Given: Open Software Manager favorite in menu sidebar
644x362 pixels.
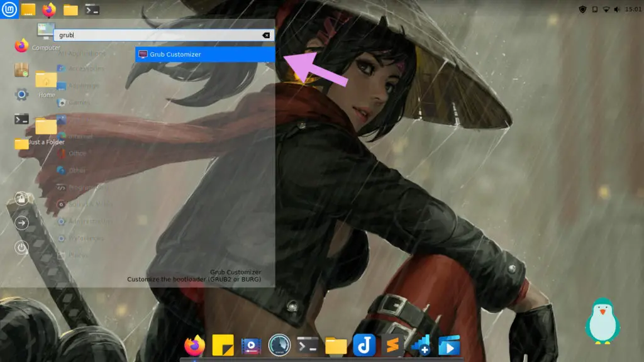Looking at the screenshot, I should click(21, 70).
